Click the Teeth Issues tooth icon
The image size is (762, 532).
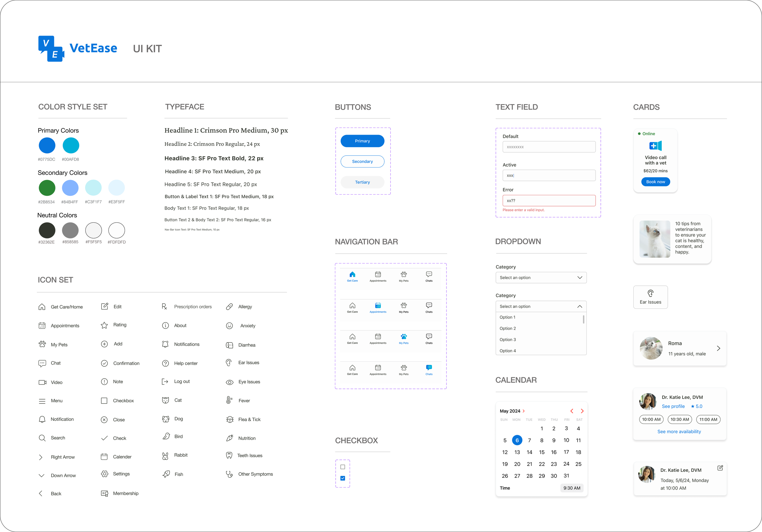[229, 455]
